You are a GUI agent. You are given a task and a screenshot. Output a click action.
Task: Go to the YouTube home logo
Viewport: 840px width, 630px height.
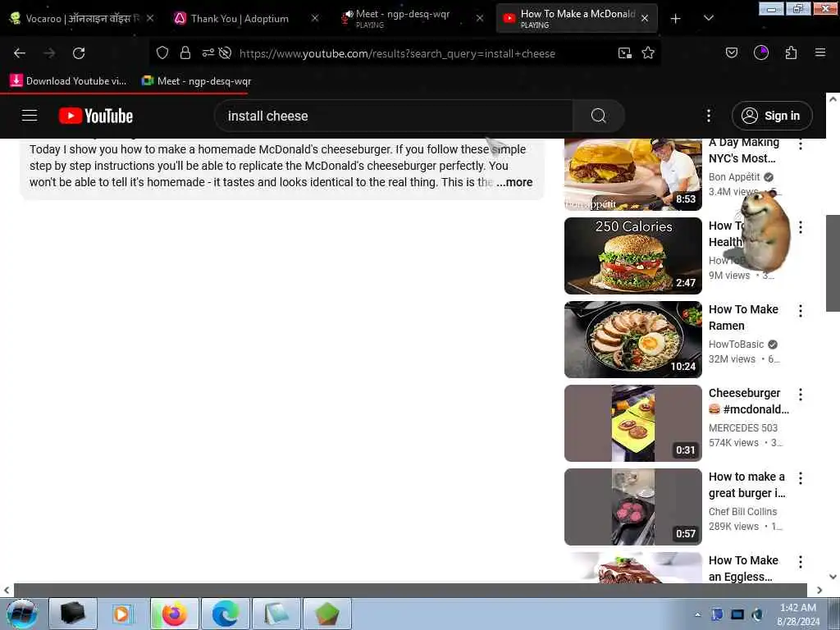point(96,116)
